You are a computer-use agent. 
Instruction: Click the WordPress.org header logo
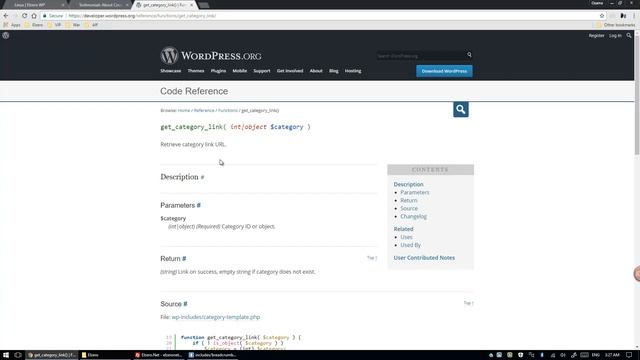click(x=211, y=56)
